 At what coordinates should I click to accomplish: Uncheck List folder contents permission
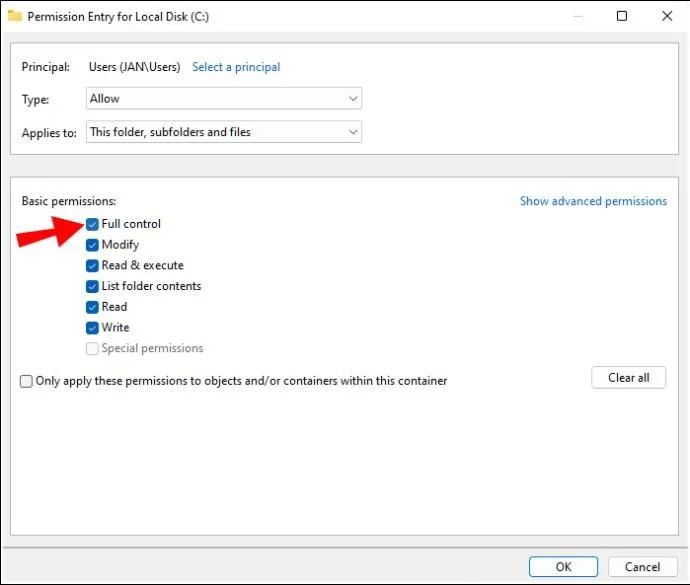click(92, 287)
